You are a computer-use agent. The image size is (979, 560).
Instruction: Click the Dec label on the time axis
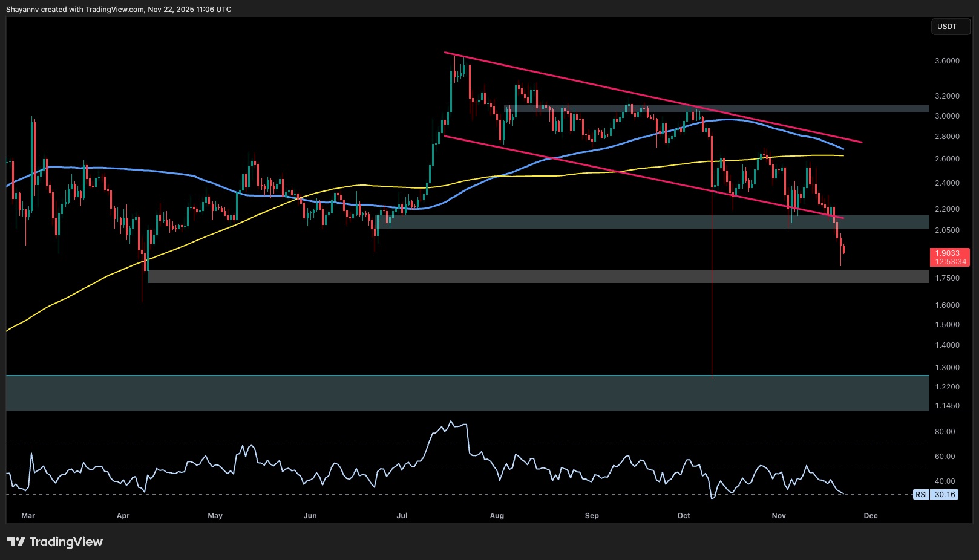coord(871,516)
